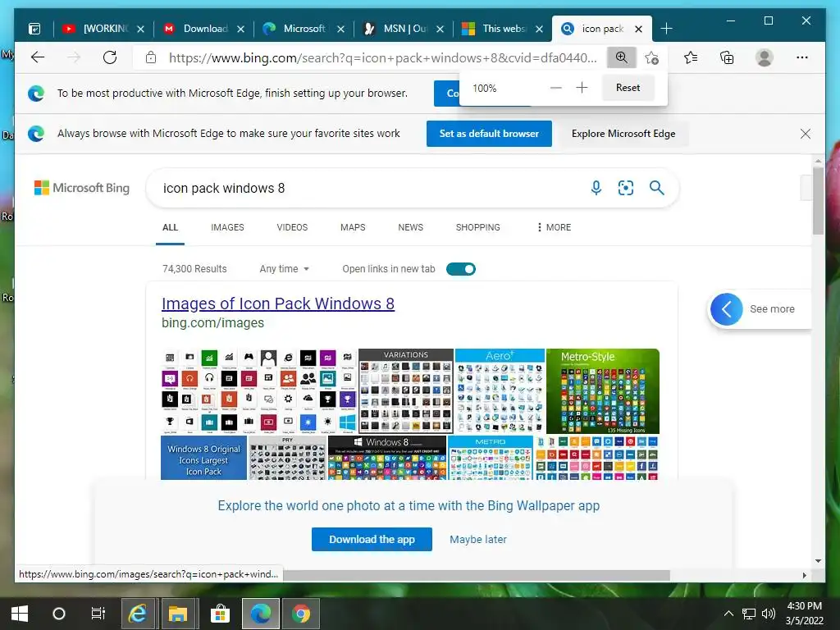Open the user profile avatar
Screen dimensions: 840x630
click(x=765, y=57)
